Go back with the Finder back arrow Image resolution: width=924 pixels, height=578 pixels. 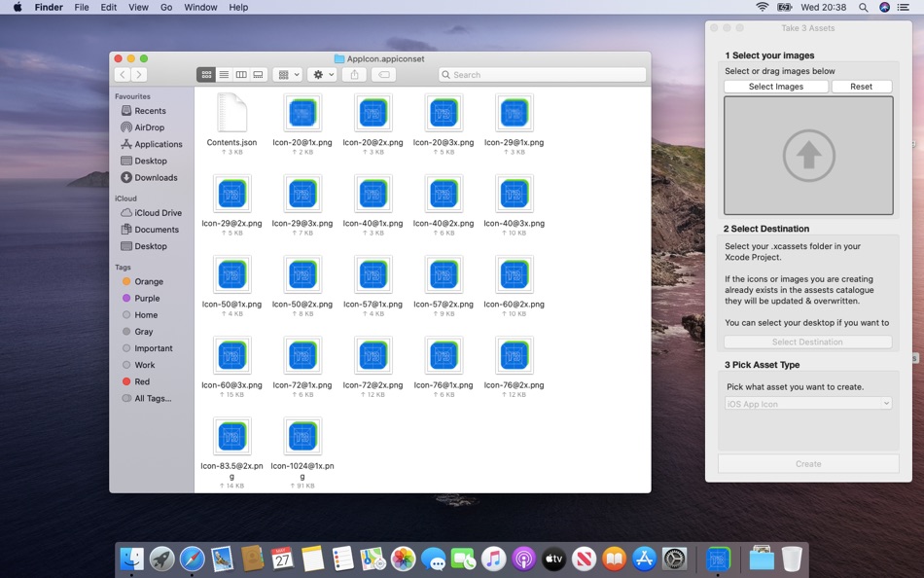123,75
